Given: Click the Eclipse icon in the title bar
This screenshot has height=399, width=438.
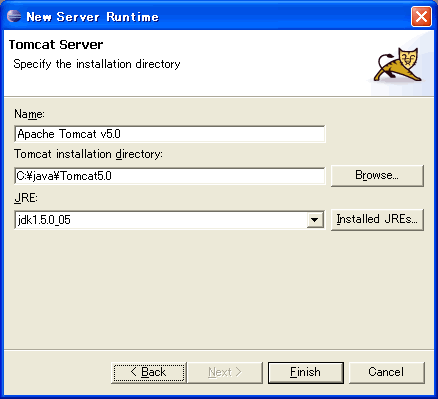Looking at the screenshot, I should 14,16.
